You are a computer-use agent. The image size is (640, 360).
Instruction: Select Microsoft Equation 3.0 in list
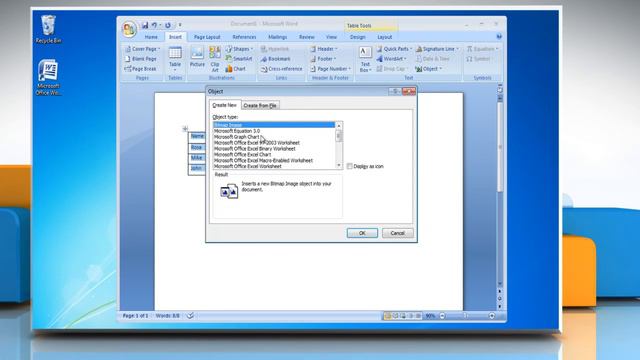274,131
